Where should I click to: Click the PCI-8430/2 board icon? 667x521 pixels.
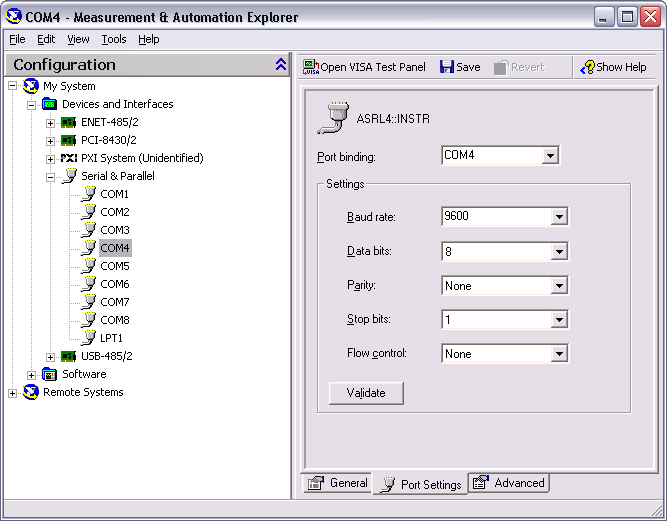tap(68, 140)
